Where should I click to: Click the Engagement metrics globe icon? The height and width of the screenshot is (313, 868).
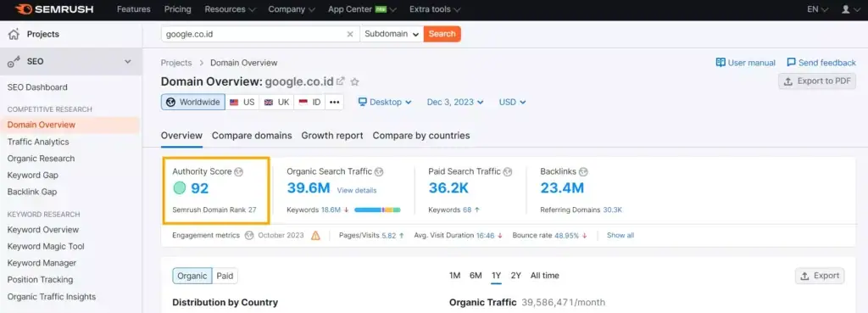point(249,236)
